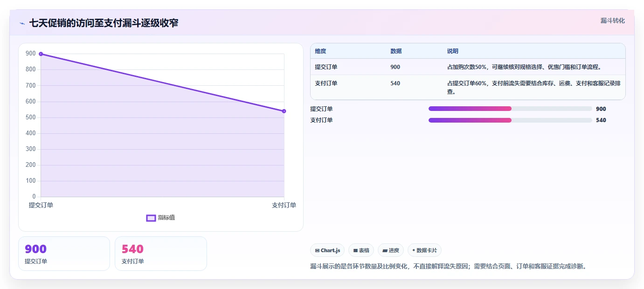Click the 支付订单 progress row label
644x289 pixels.
(322, 120)
